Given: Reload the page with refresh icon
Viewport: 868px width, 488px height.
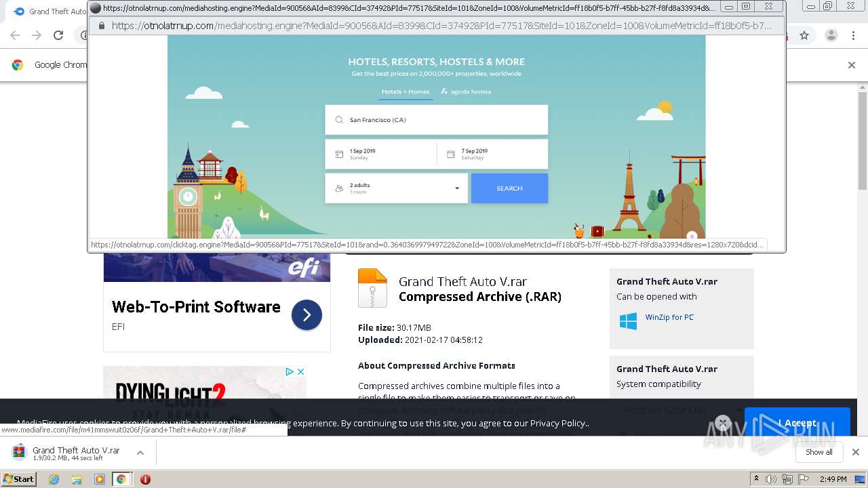Looking at the screenshot, I should coord(58,35).
